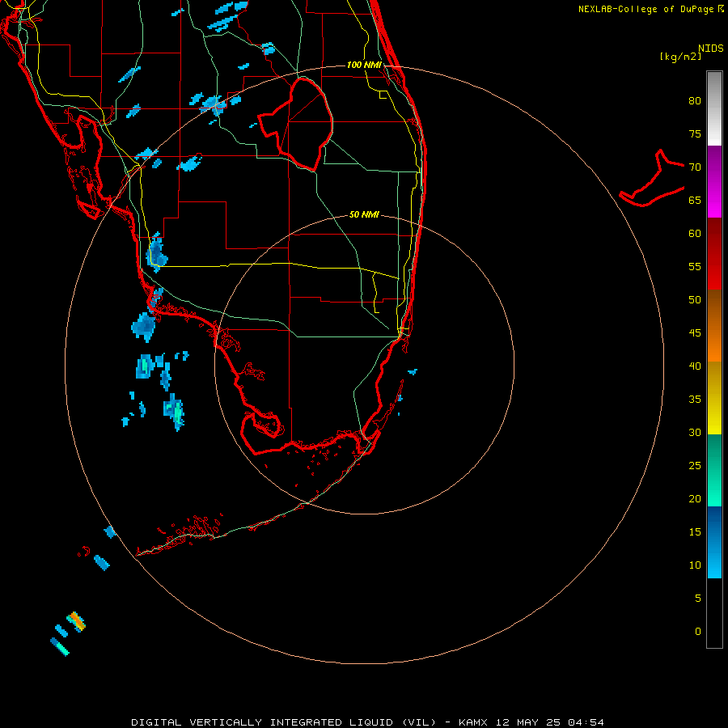The image size is (728, 728).
Task: Click the KAMX station identifier
Action: tap(472, 722)
